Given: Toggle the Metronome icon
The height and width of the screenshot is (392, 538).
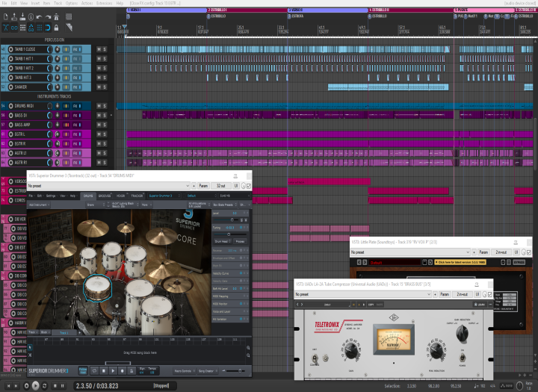Looking at the screenshot, I should (56, 17).
